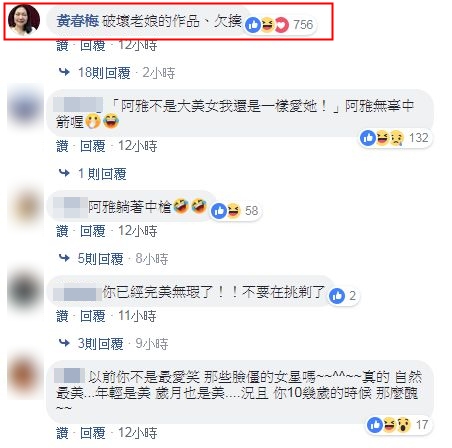452x448 pixels.
Task: Click the reply arrow icon beside 5則回覆
Action: [x=64, y=258]
